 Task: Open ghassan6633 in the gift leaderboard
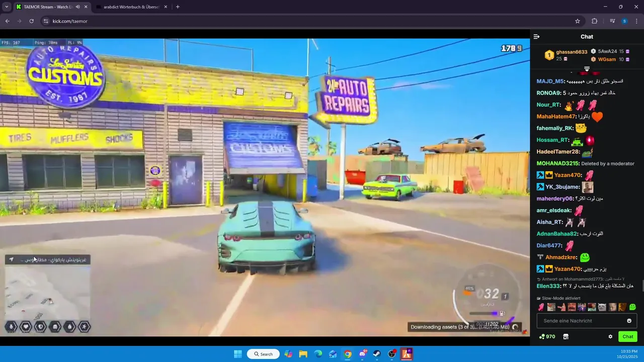tap(572, 52)
